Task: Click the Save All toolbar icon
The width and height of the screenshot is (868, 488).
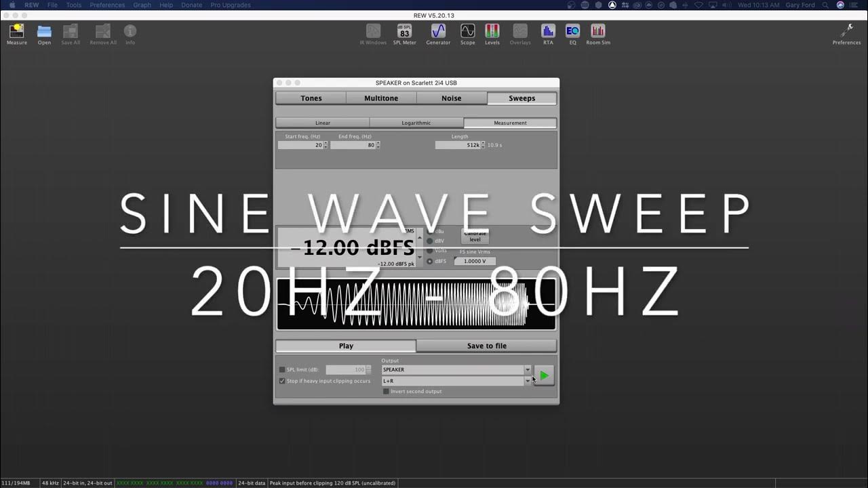Action: tap(71, 35)
